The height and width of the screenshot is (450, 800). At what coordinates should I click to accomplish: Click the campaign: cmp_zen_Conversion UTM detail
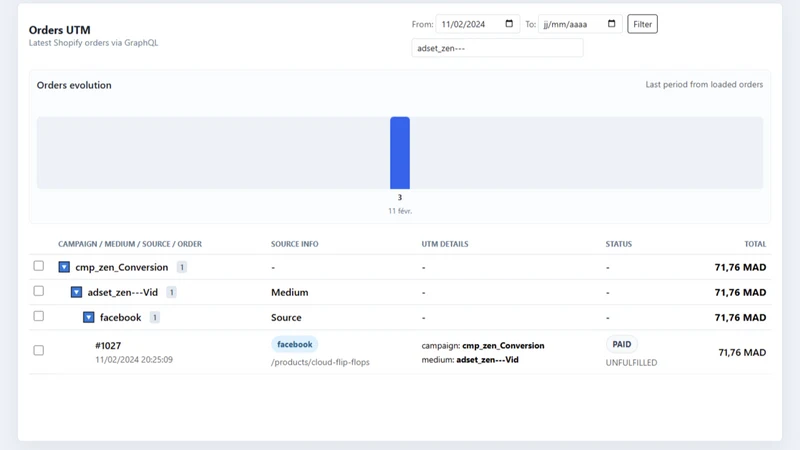tap(483, 345)
